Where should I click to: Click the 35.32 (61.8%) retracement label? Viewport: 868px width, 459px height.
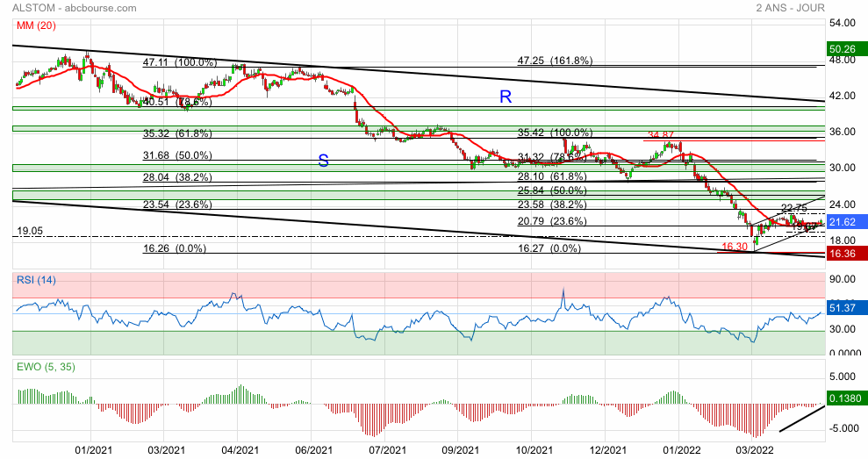click(x=177, y=133)
